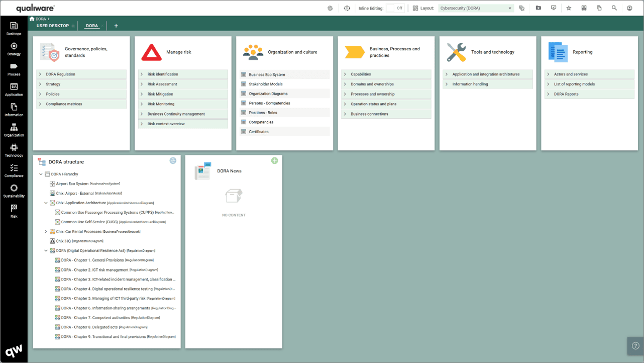644x363 pixels.
Task: Expand Chixi Car Rental Processes node
Action: pos(46,232)
